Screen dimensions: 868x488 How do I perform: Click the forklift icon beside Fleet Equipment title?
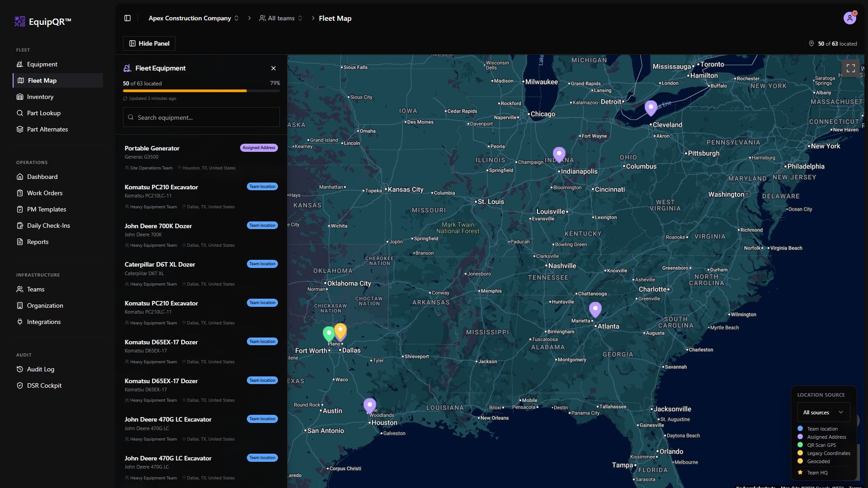pyautogui.click(x=127, y=68)
